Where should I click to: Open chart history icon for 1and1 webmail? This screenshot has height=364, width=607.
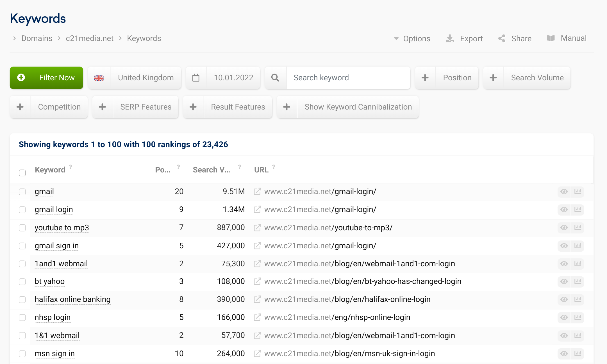coord(578,264)
